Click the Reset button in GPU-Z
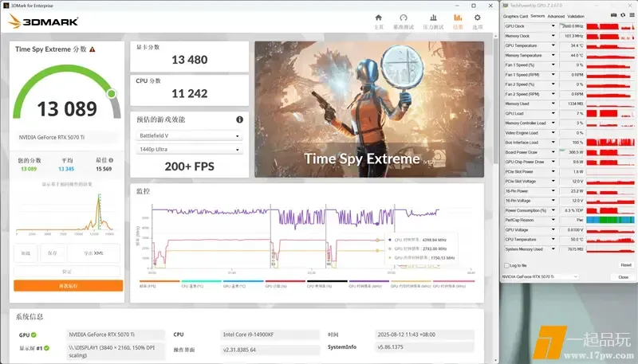This screenshot has width=638, height=364. pyautogui.click(x=626, y=265)
